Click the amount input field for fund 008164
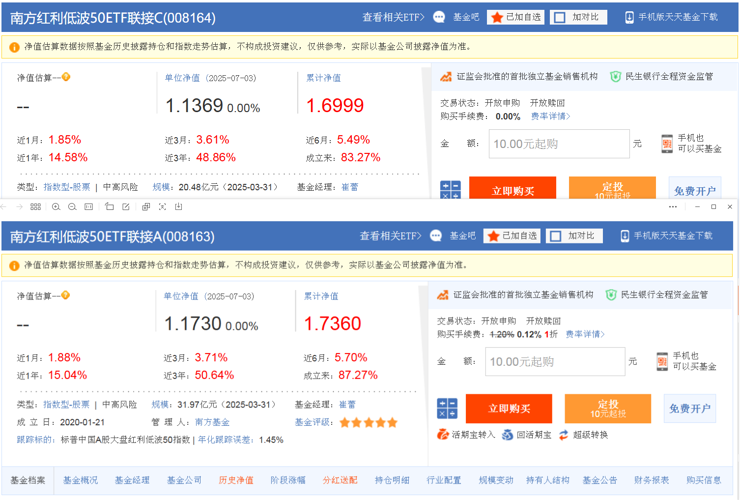The height and width of the screenshot is (500, 740). pos(559,144)
